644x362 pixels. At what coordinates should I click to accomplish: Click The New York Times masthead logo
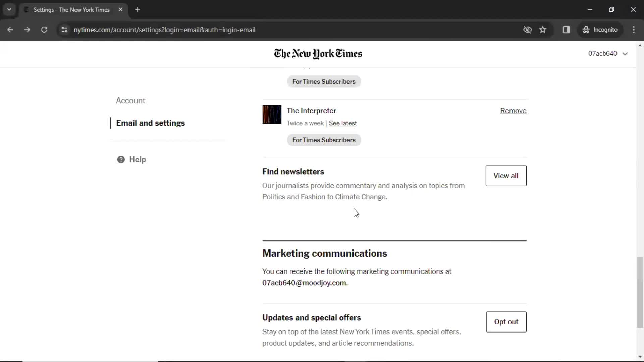coord(318,54)
